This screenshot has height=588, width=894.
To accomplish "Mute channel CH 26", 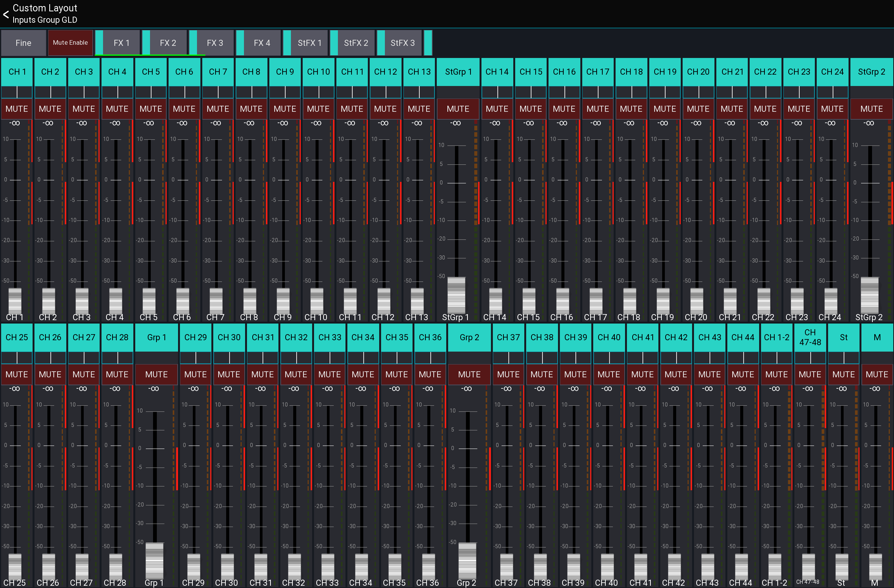I will [50, 375].
